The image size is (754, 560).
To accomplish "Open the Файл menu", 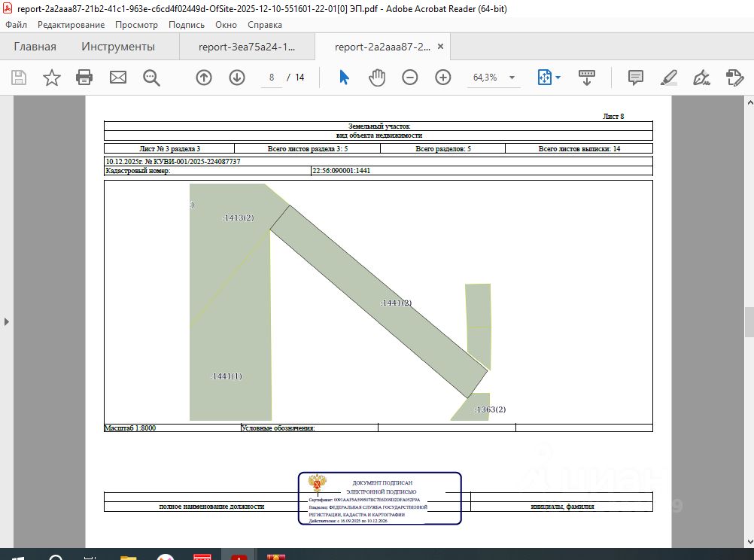I will click(x=17, y=25).
